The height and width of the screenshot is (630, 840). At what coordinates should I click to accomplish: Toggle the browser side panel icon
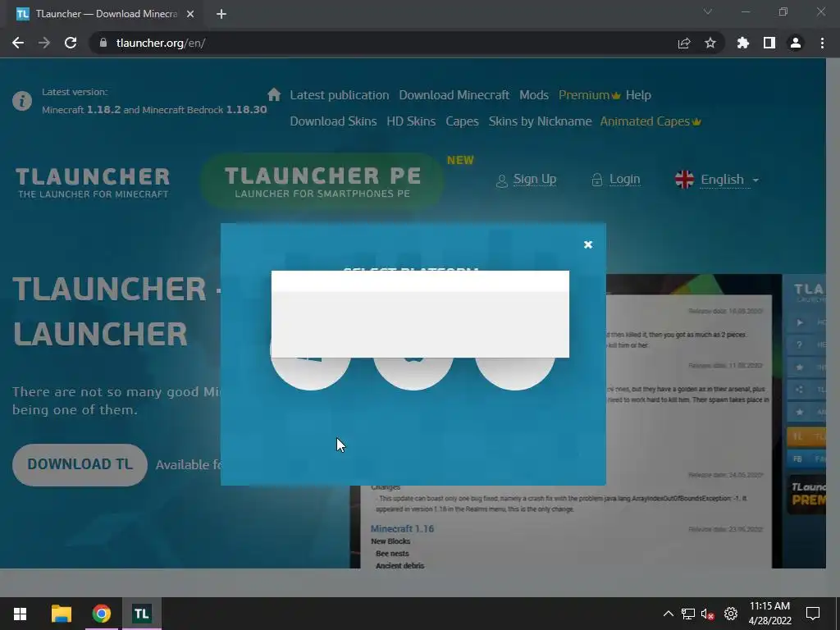pos(769,43)
